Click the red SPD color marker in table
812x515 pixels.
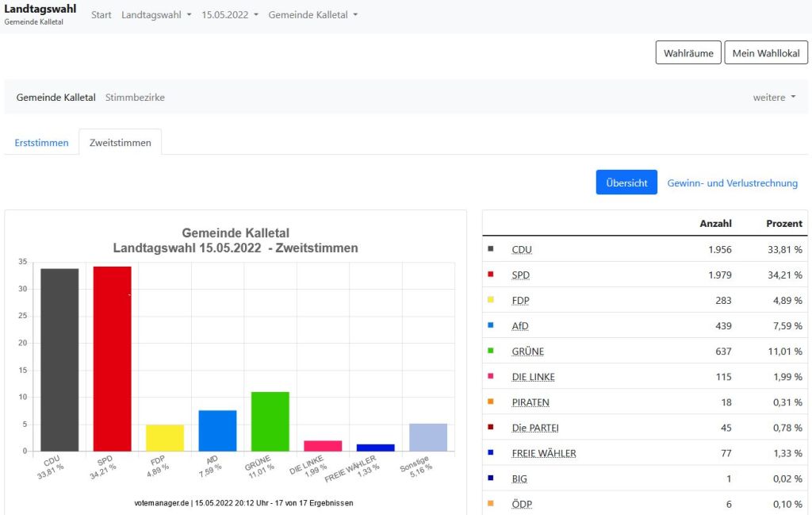point(490,274)
